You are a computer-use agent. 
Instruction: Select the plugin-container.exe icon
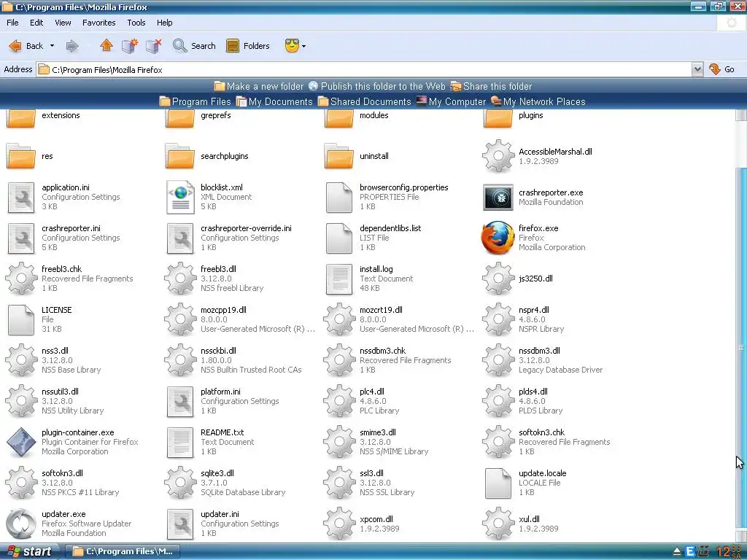coord(21,442)
